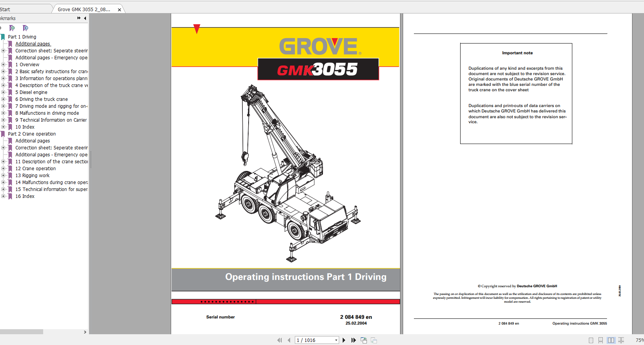Go to the next page
Viewport: 644px width, 345px height.
[344, 340]
